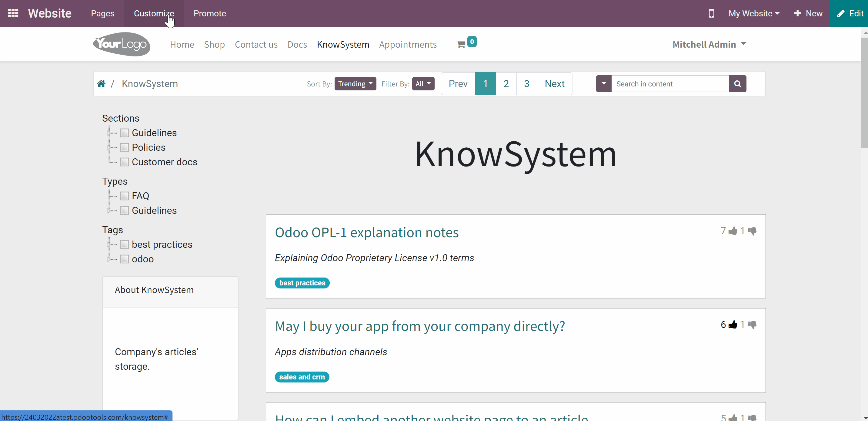Click the magnifier search button

click(x=737, y=84)
